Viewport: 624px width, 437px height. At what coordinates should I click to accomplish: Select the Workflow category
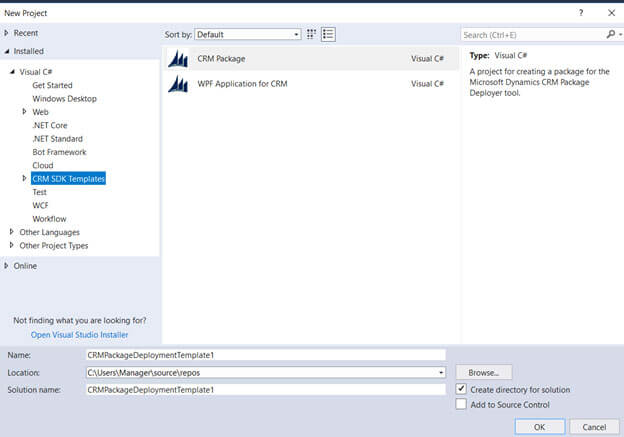point(49,219)
